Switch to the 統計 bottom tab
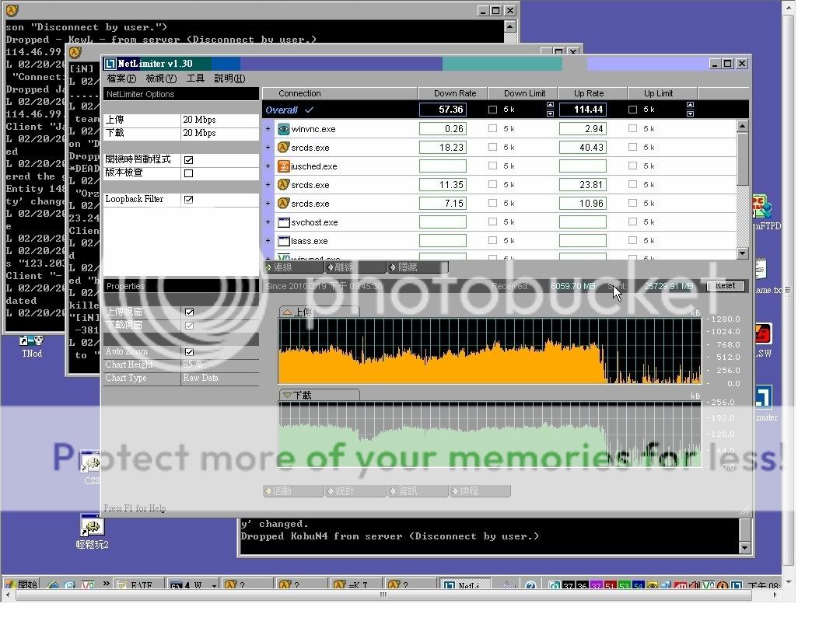This screenshot has width=840, height=635. tap(355, 491)
